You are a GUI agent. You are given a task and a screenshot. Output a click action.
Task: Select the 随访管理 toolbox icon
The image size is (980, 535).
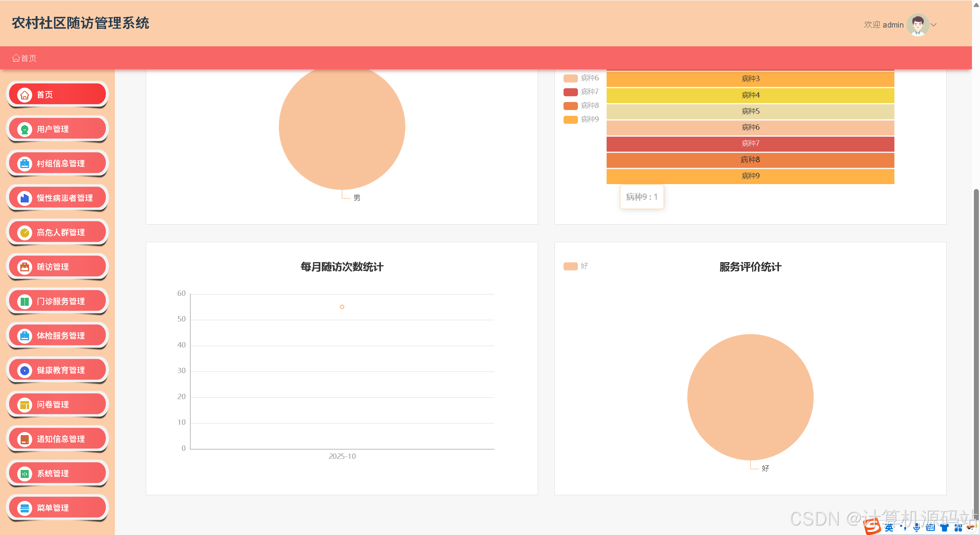[x=25, y=267]
